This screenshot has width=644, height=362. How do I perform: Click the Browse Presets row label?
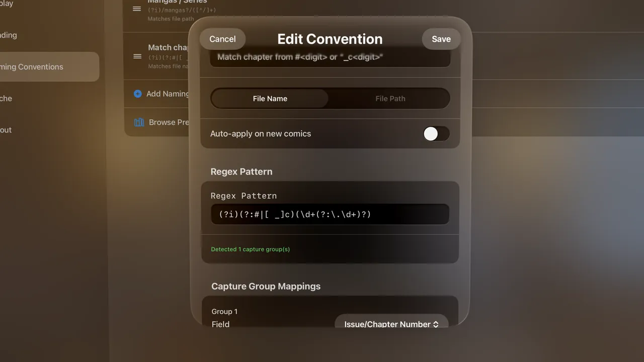pos(169,122)
